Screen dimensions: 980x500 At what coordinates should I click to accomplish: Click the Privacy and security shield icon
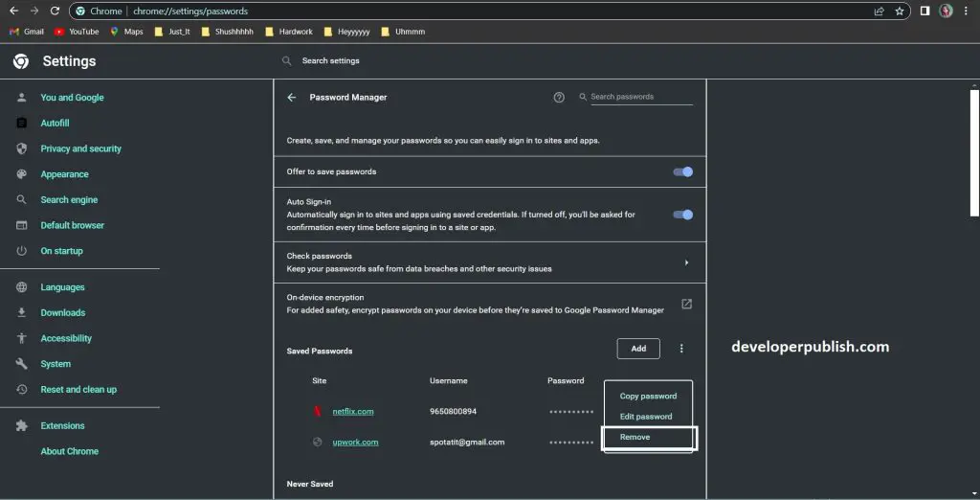point(21,148)
